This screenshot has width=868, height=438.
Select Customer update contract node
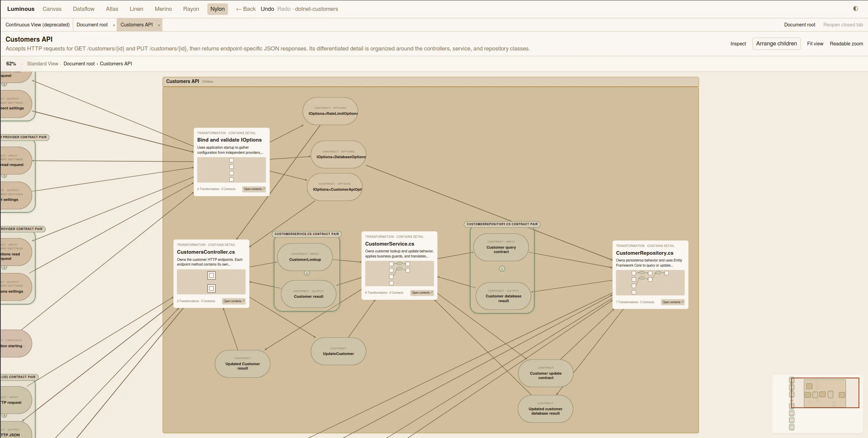click(546, 373)
